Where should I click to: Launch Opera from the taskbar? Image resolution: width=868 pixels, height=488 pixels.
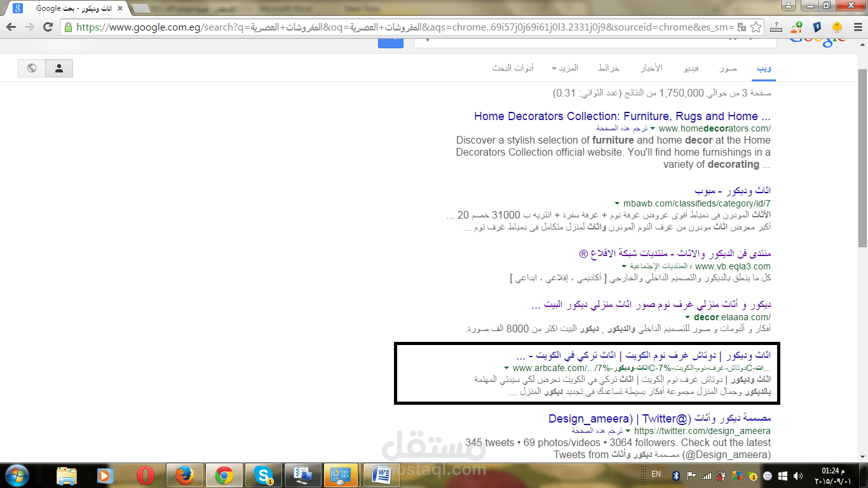click(x=146, y=475)
